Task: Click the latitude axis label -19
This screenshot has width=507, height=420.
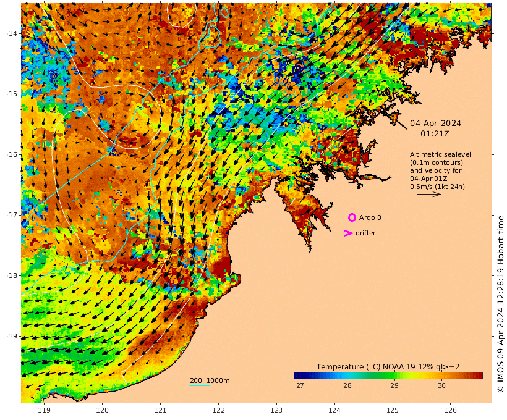Action: pyautogui.click(x=12, y=336)
